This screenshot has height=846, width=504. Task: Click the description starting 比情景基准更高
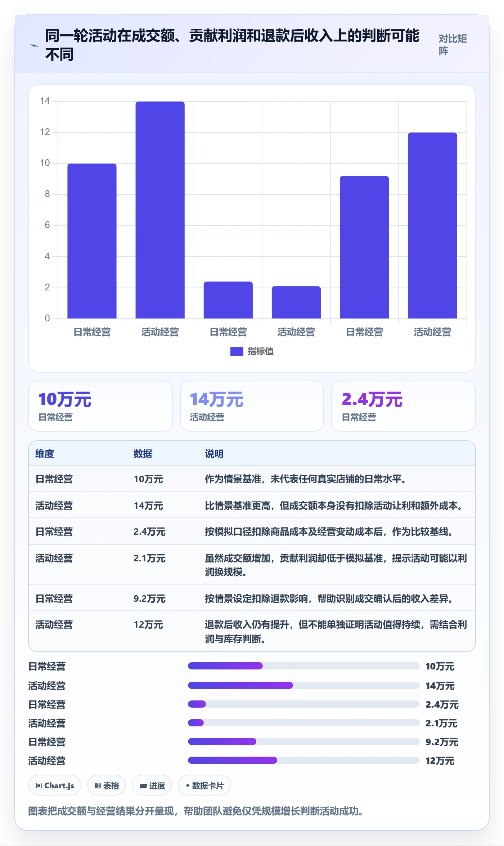pyautogui.click(x=334, y=506)
